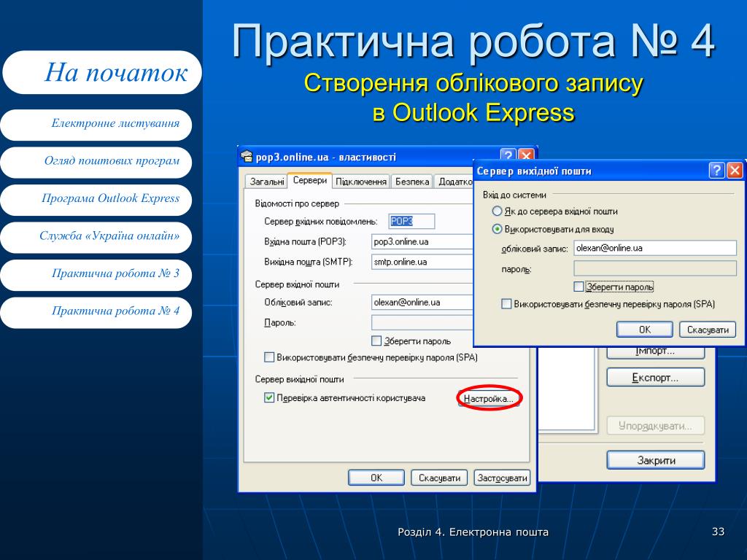Enable SPA checkbox in the properties window
Screen dimensions: 747x560
pyautogui.click(x=269, y=357)
